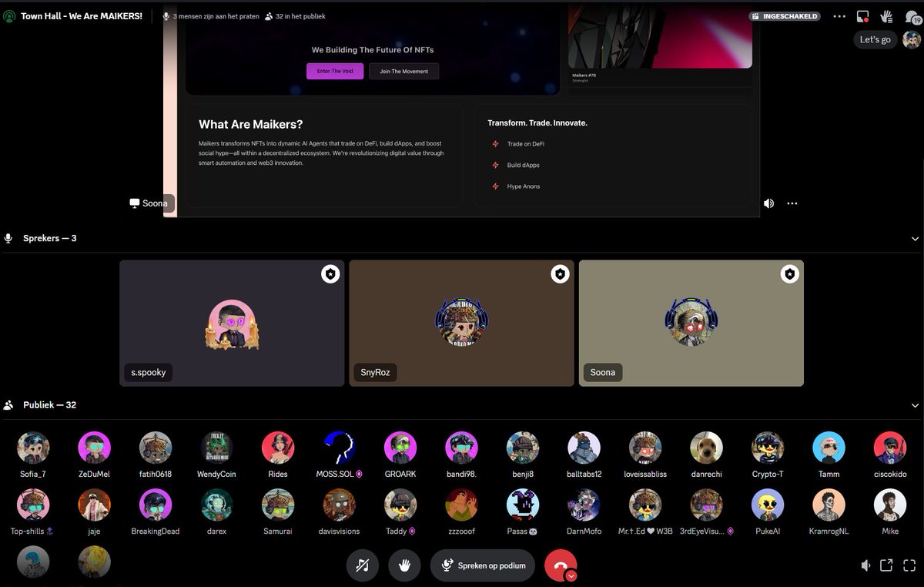Viewport: 924px width, 587px height.
Task: Collapse the Publiek section with its chevron
Action: (915, 405)
